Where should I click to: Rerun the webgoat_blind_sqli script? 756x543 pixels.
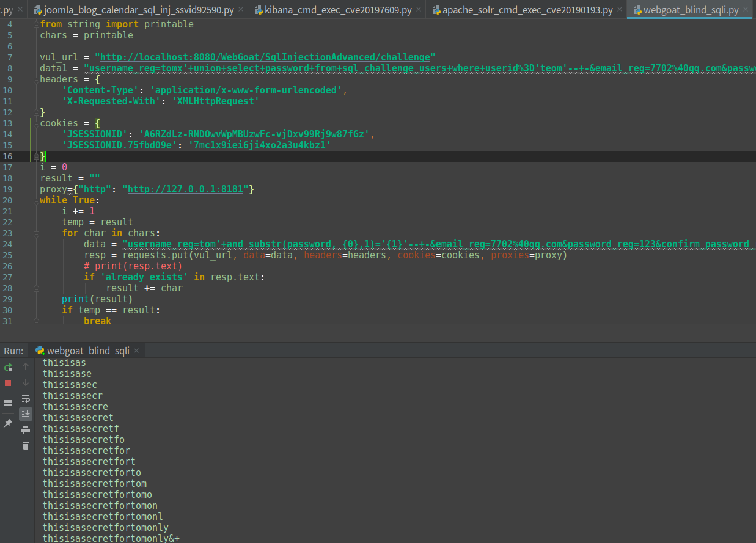[x=8, y=367]
